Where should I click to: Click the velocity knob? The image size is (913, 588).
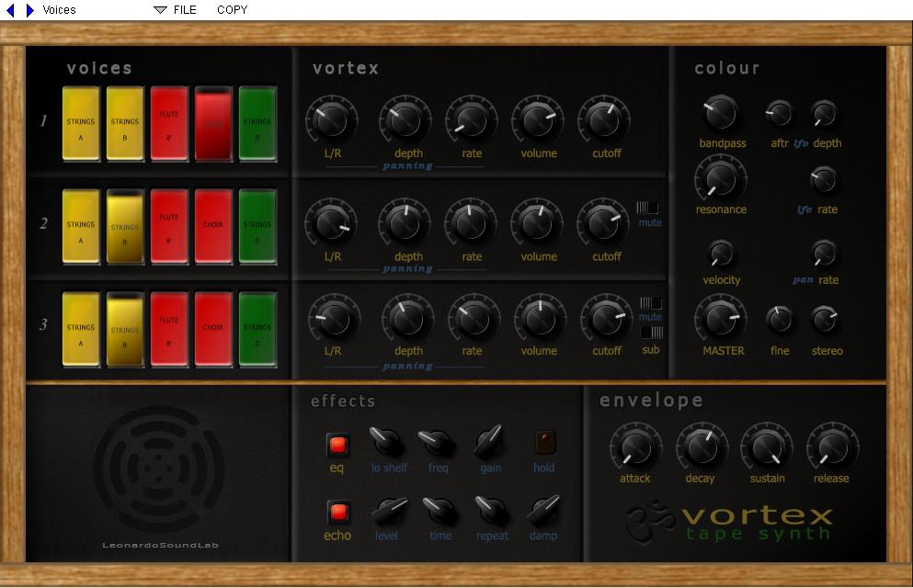coord(721,254)
